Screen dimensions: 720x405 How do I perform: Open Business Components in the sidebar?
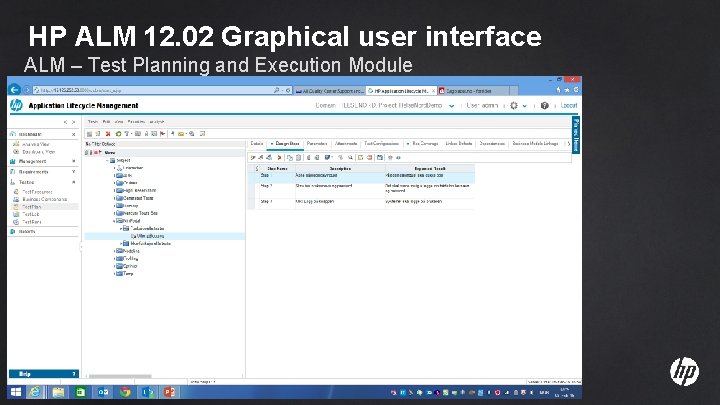tap(45, 199)
